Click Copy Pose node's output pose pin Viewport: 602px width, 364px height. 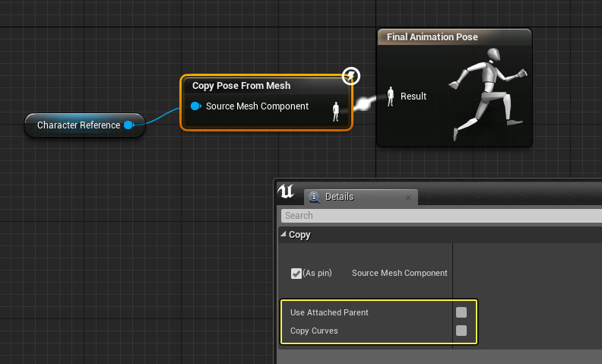336,111
